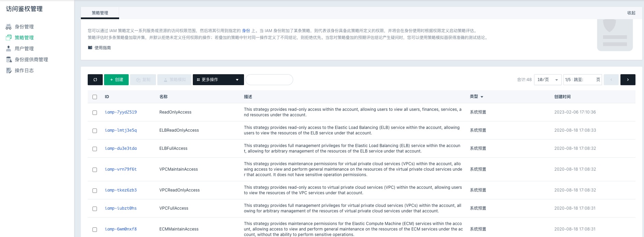Click the 身份管理 sidebar icon
Image resolution: width=644 pixels, height=237 pixels.
click(x=9, y=27)
